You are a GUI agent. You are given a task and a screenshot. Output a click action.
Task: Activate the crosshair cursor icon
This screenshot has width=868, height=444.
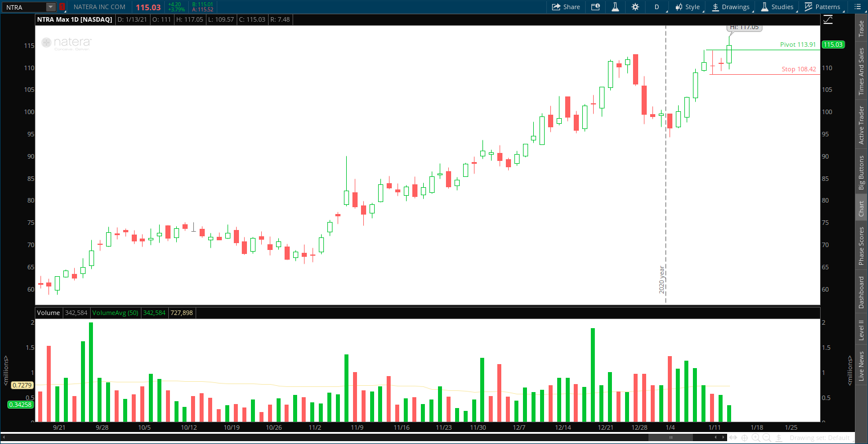coord(745,438)
